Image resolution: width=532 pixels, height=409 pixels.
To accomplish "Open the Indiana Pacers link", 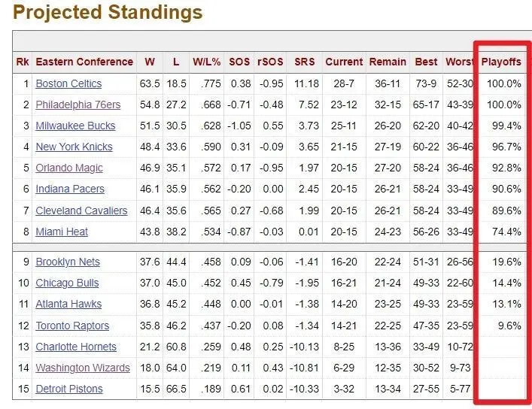I will (x=70, y=189).
